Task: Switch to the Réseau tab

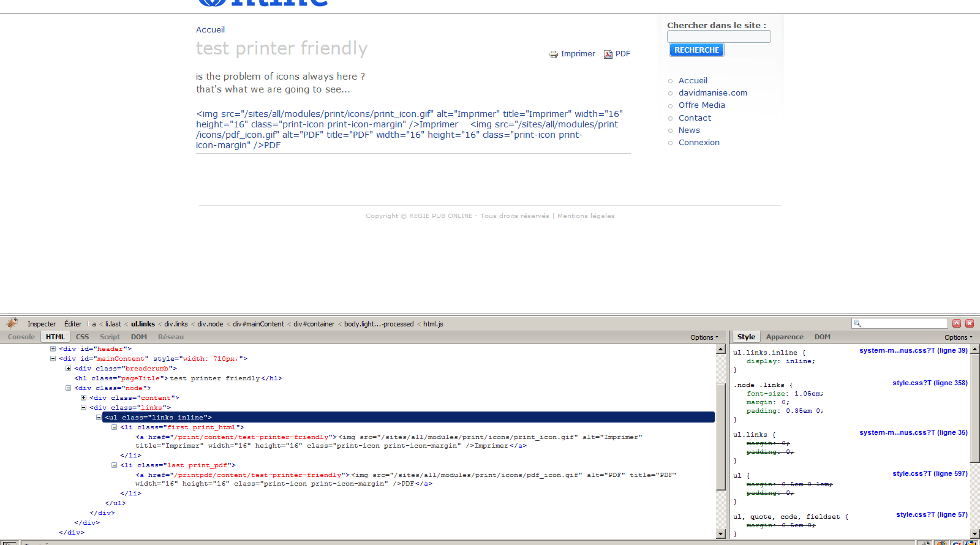Action: point(171,337)
